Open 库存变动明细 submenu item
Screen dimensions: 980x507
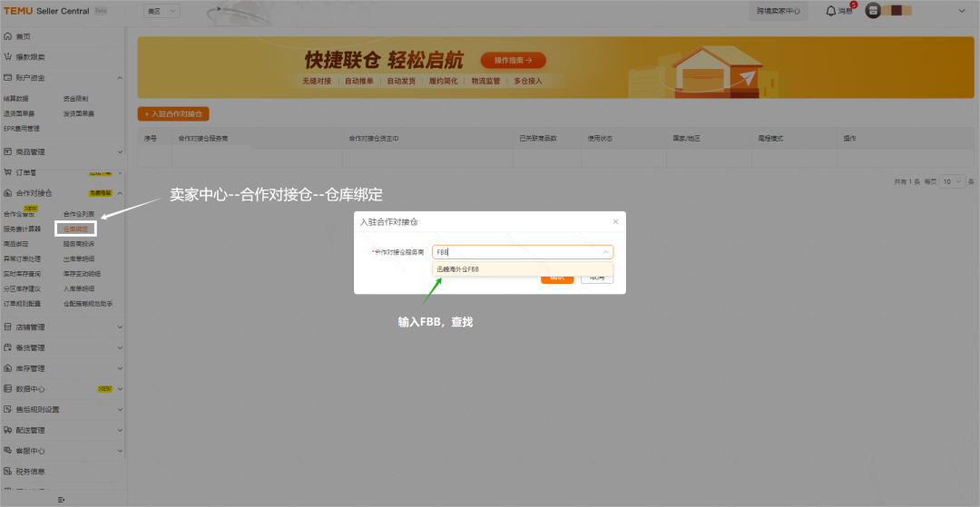coord(82,274)
